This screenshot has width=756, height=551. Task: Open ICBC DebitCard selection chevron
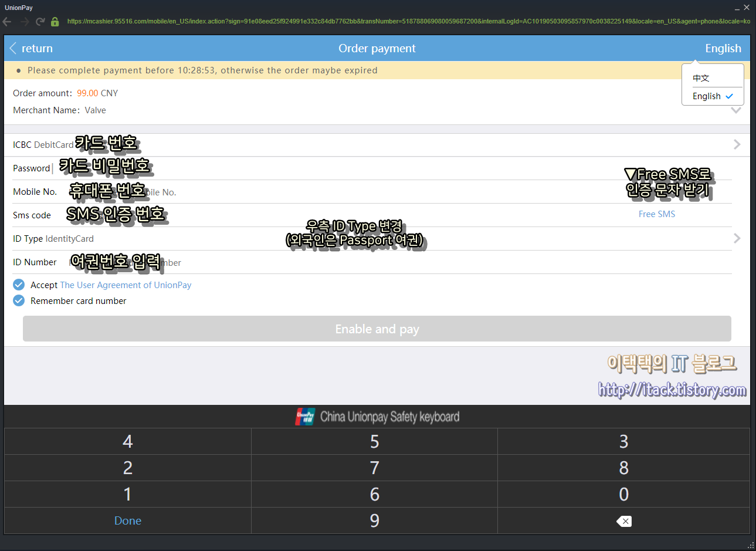coord(737,144)
